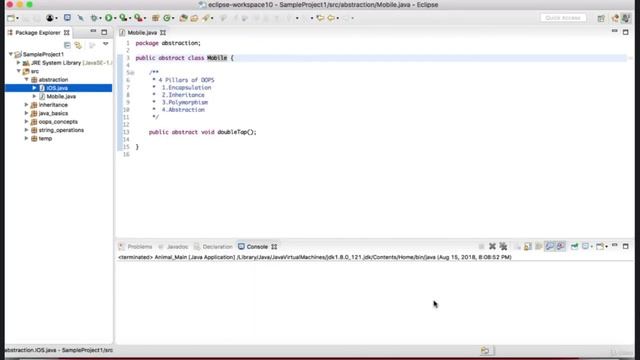Fold the comment block at line 5
This screenshot has width=640, height=360.
click(x=132, y=73)
